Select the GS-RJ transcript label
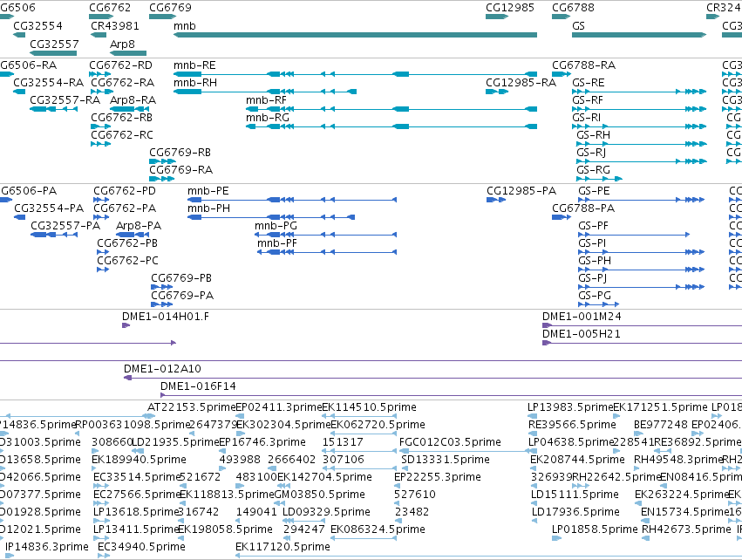Image resolution: width=742 pixels, height=560 pixels. [591, 153]
